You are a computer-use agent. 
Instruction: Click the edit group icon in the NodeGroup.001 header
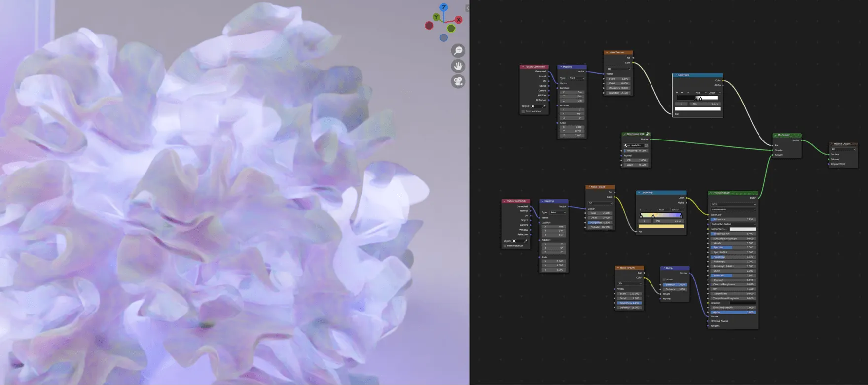point(648,134)
